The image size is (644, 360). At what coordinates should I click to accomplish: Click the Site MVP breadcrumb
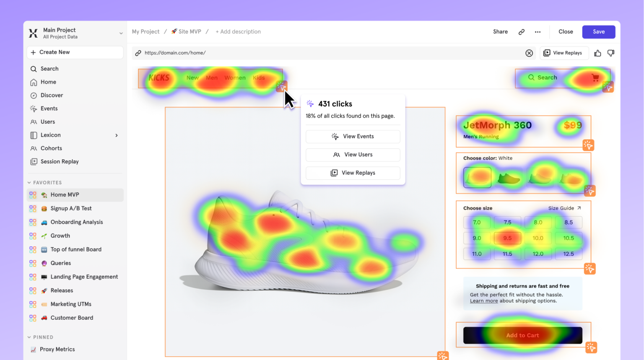pyautogui.click(x=190, y=31)
